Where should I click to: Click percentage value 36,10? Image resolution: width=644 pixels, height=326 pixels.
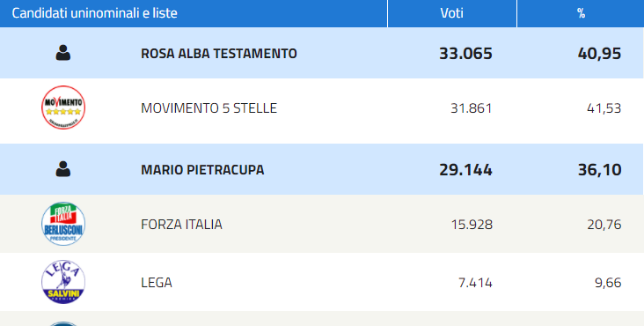point(600,170)
